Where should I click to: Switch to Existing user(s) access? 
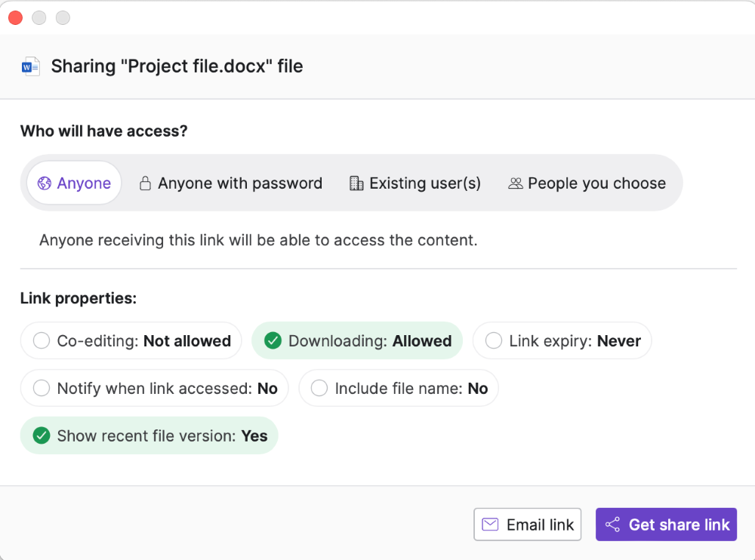(x=414, y=183)
